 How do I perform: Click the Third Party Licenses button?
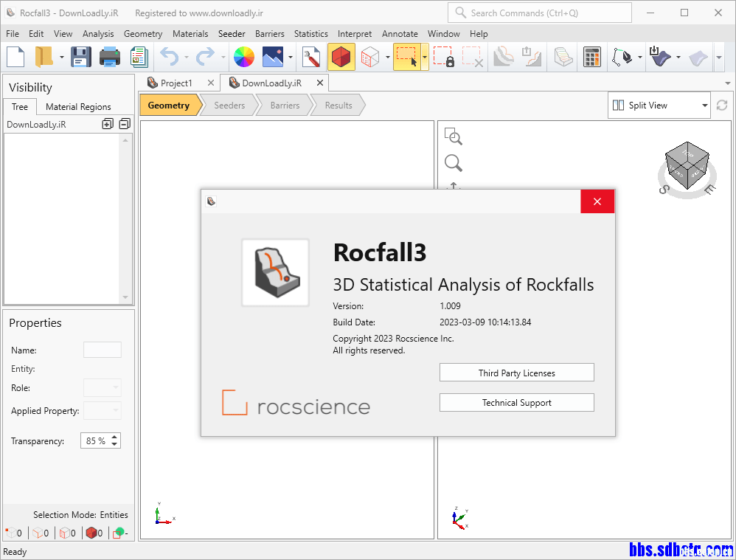click(x=516, y=373)
